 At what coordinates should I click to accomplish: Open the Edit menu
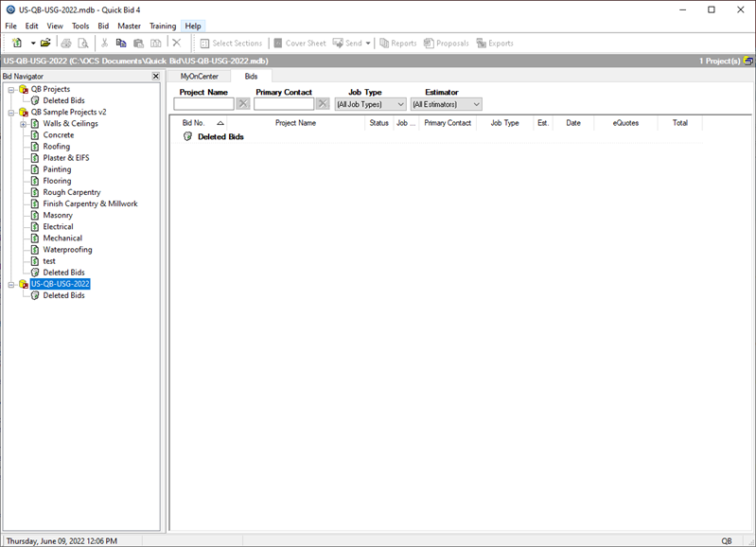point(32,26)
